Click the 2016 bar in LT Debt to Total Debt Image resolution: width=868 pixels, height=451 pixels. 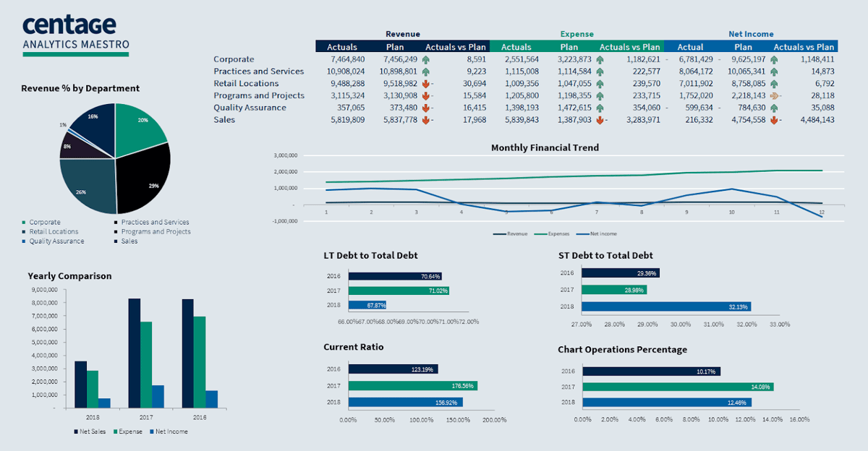[x=394, y=276]
